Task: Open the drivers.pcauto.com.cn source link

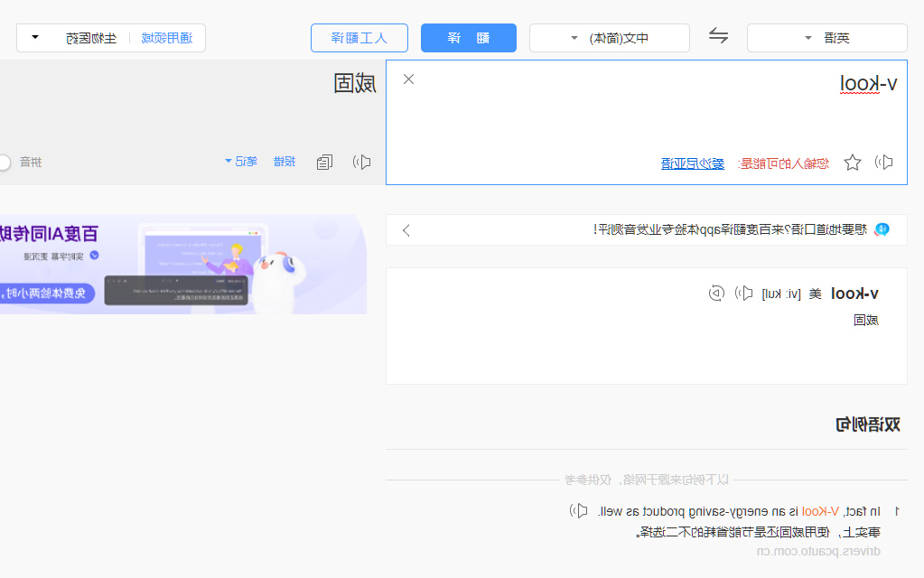Action: (x=818, y=552)
